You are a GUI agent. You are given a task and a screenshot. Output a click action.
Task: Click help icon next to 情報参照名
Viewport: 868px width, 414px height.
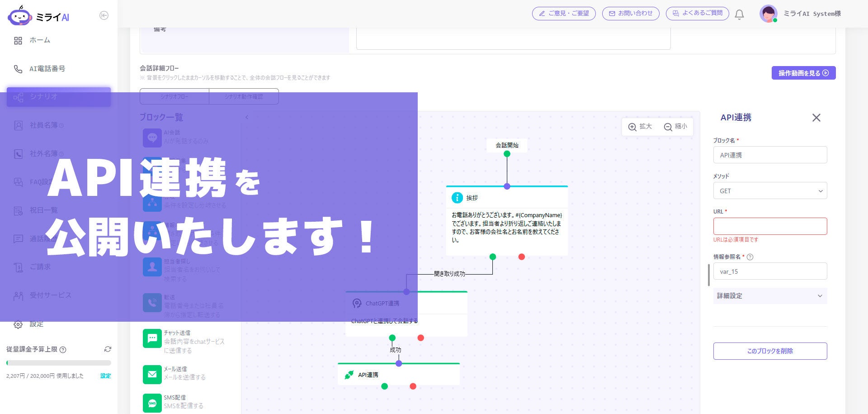750,257
